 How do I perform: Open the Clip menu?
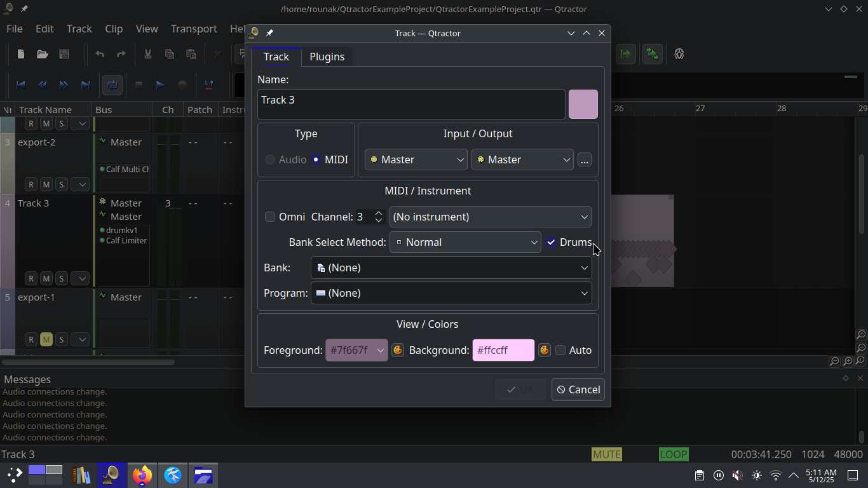click(114, 29)
